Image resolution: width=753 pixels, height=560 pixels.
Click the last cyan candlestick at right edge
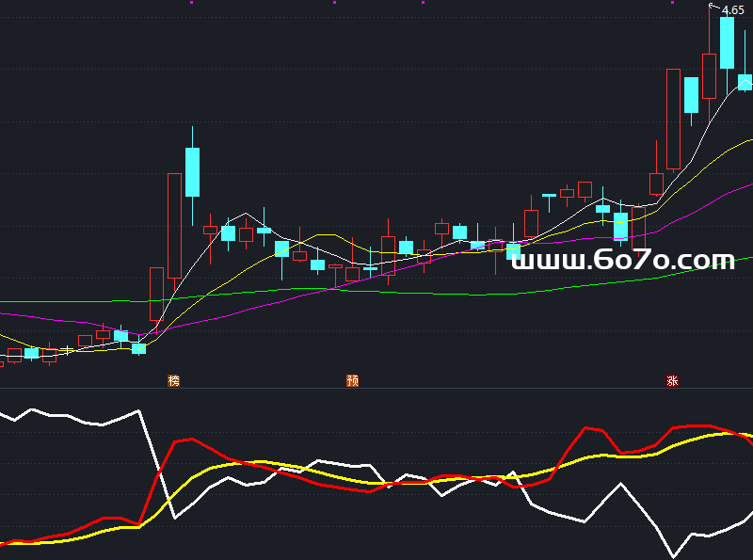[x=745, y=82]
